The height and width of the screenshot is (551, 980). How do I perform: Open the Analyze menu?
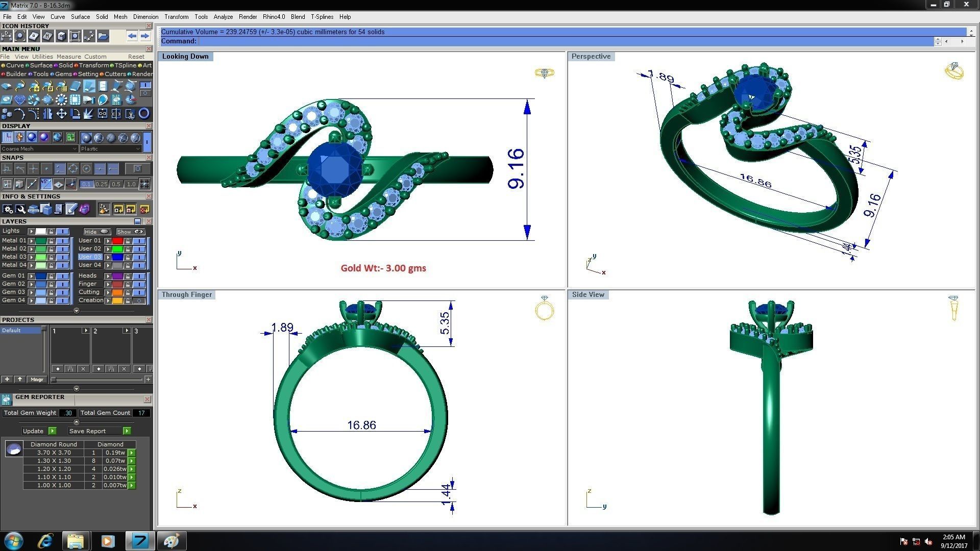pos(223,17)
